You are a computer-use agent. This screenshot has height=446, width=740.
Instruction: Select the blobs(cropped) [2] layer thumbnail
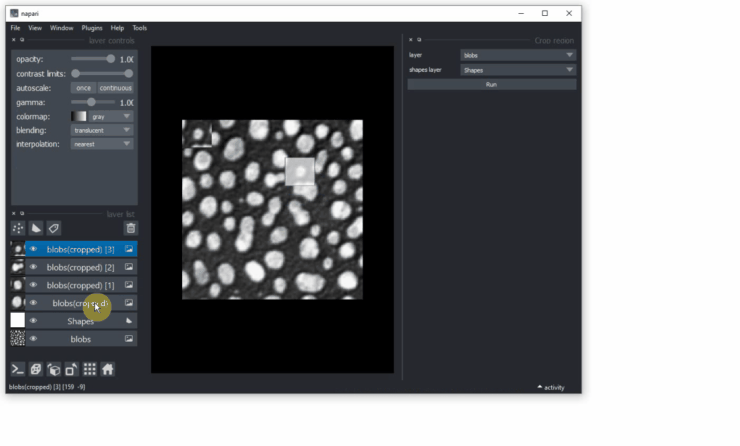(x=17, y=267)
